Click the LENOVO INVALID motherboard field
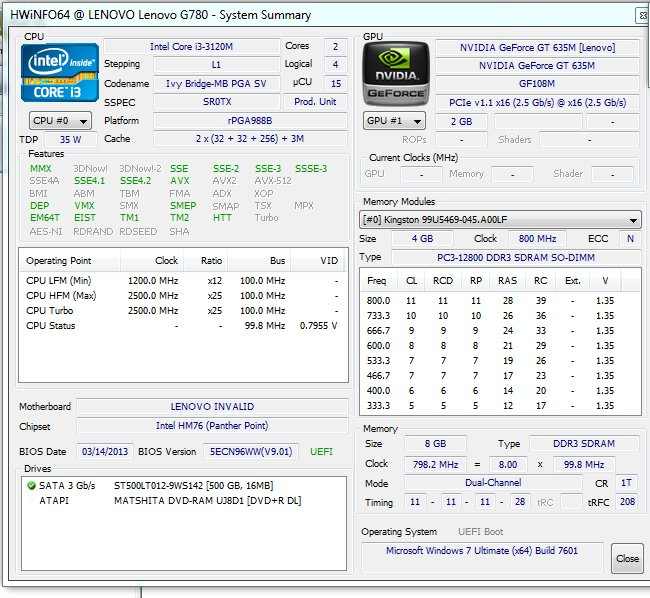This screenshot has width=650, height=598. pos(212,407)
